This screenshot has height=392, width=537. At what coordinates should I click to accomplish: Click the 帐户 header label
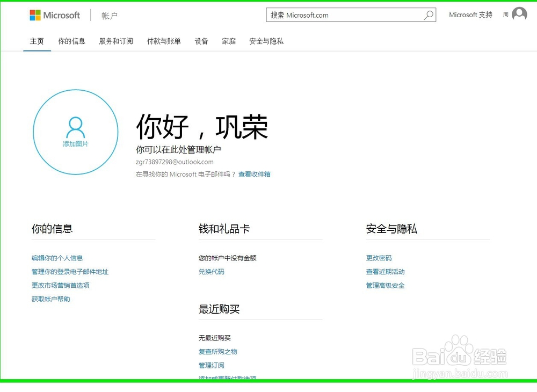click(109, 16)
